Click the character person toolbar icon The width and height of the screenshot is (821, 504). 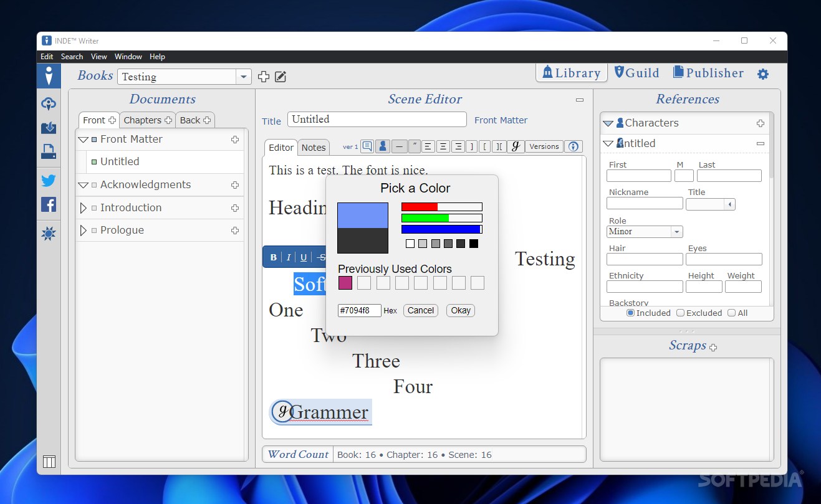[x=383, y=146]
